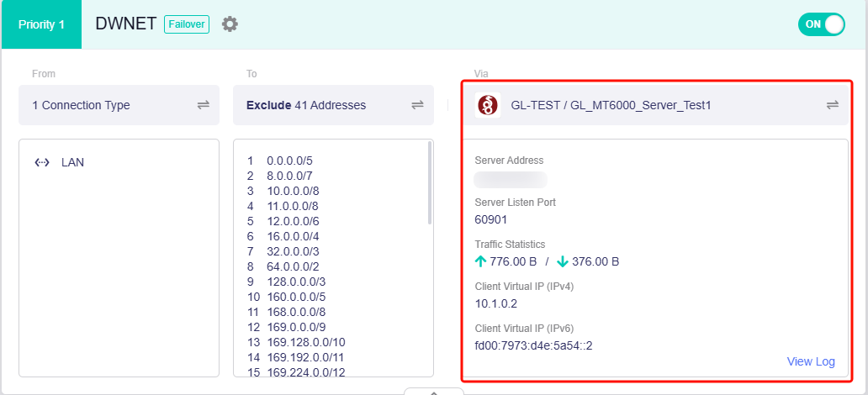Viewport: 868px width, 395px height.
Task: Select the Priority 1 tab
Action: (41, 24)
